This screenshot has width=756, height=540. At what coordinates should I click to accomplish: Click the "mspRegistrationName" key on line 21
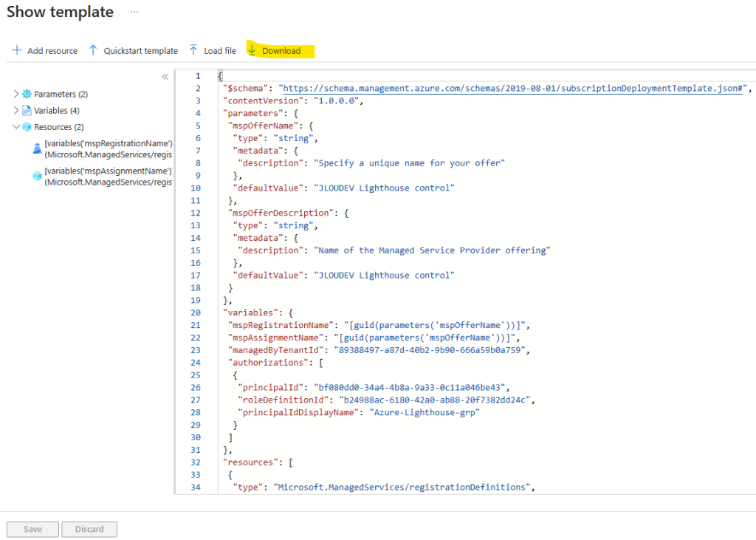281,325
